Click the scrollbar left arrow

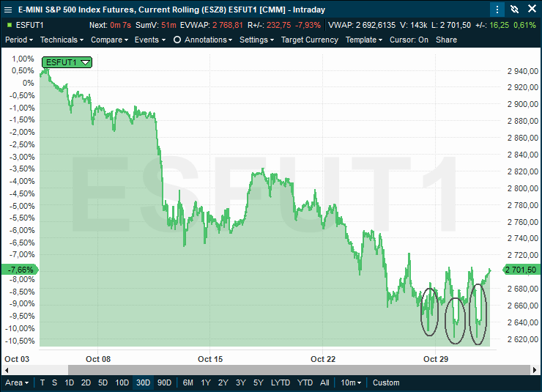[x=6, y=370]
